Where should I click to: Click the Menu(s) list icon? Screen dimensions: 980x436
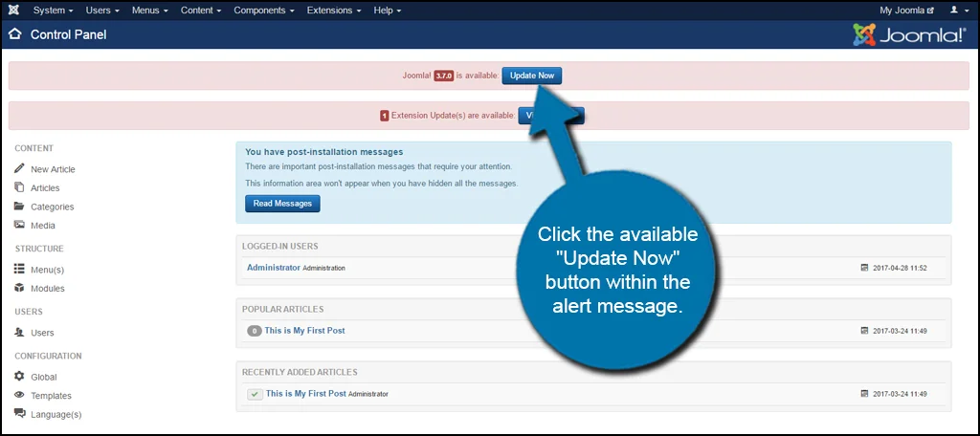(19, 270)
